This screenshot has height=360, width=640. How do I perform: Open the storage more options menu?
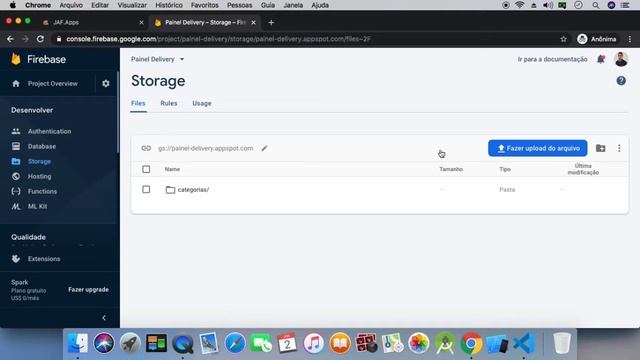(x=619, y=148)
